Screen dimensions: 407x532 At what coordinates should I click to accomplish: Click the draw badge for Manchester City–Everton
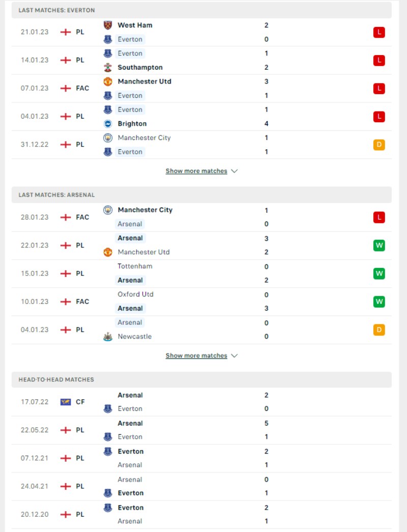pyautogui.click(x=379, y=145)
